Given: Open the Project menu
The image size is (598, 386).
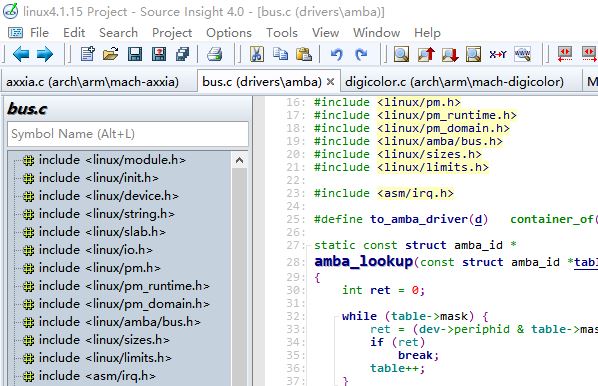Looking at the screenshot, I should [x=172, y=33].
